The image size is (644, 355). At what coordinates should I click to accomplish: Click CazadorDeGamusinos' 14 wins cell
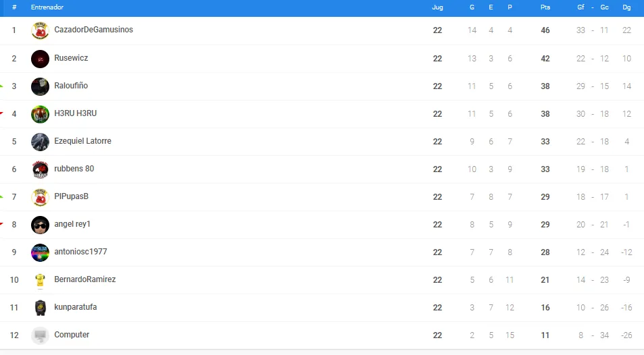472,30
